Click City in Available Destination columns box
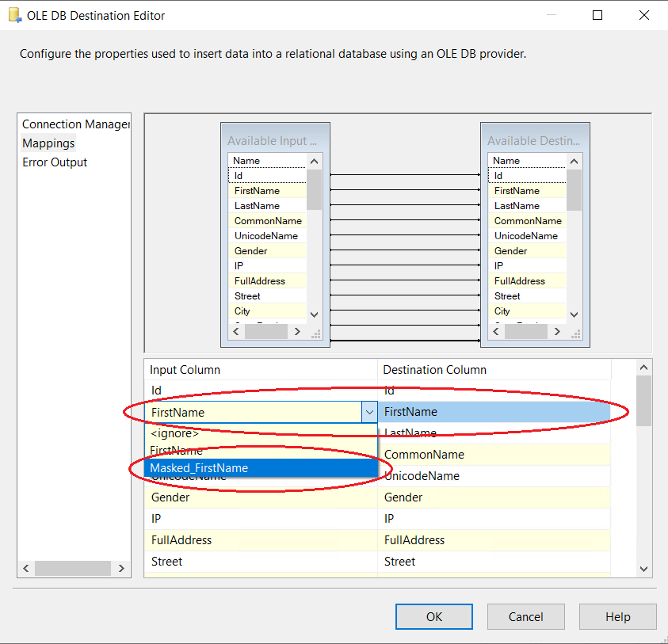Viewport: 668px width, 644px height. 502,311
